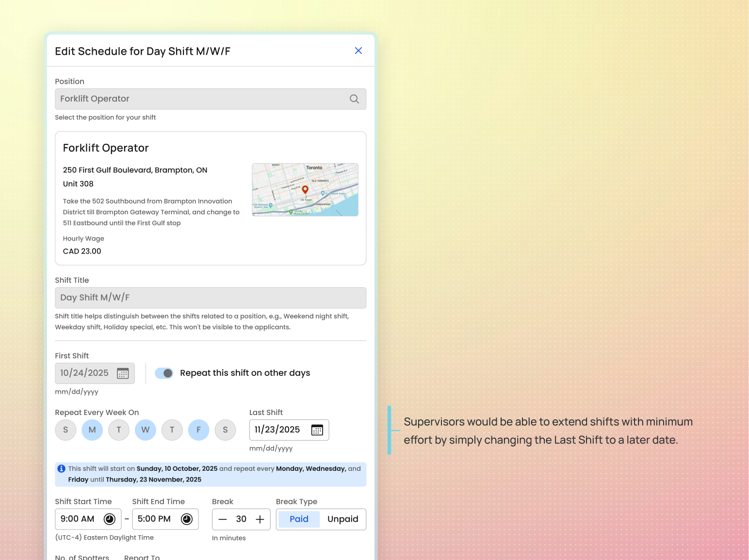Click the position search magnifier icon
Image resolution: width=749 pixels, height=560 pixels.
click(354, 99)
